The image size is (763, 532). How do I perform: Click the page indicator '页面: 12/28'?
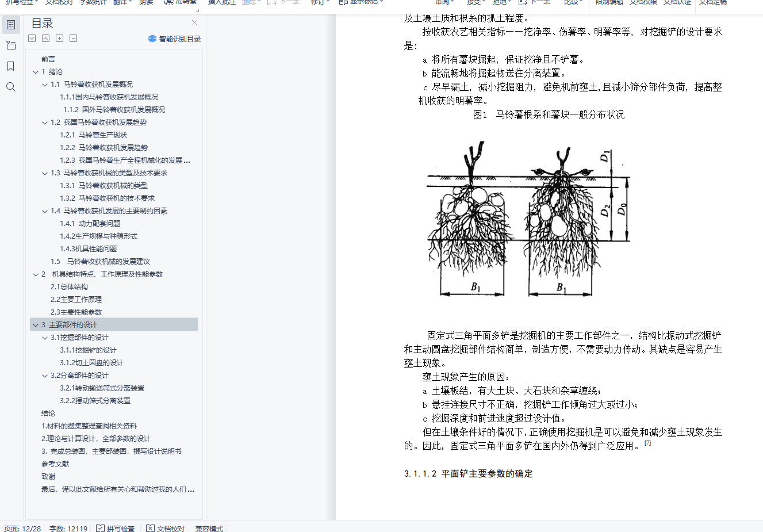22,529
